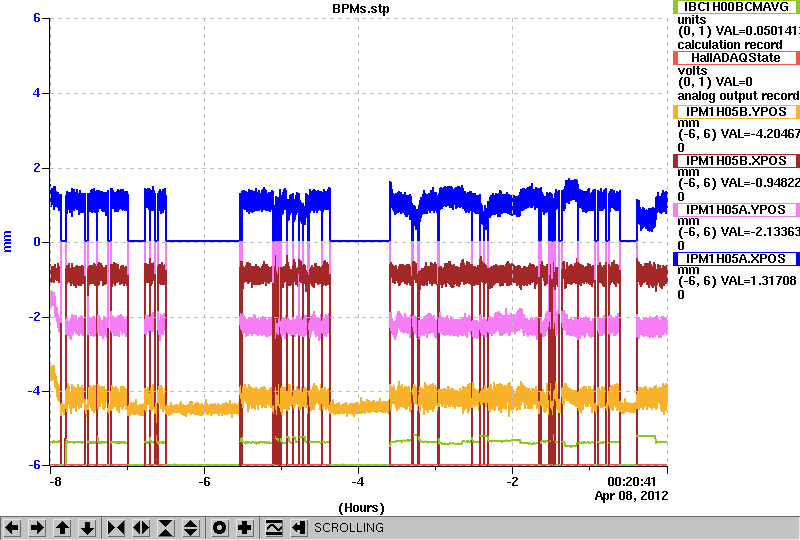This screenshot has height=540, width=800.
Task: Select the IPM1H05B.XPOS legend entry
Action: tap(736, 161)
